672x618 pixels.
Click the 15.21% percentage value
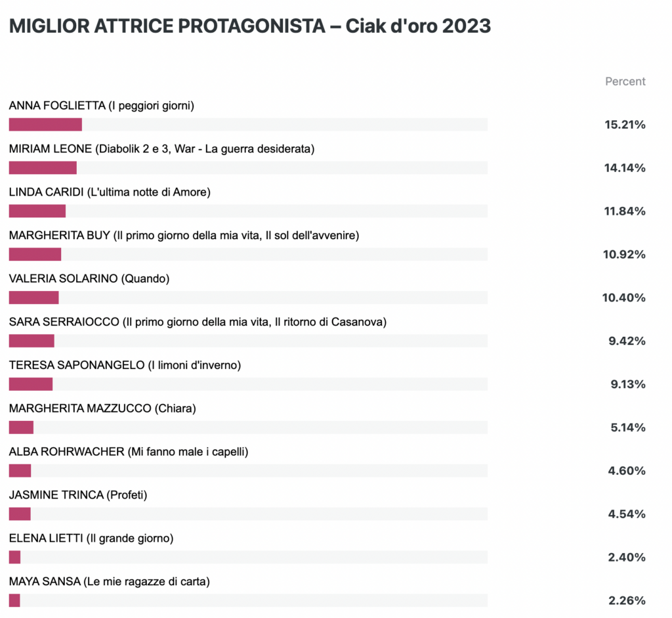click(x=625, y=125)
